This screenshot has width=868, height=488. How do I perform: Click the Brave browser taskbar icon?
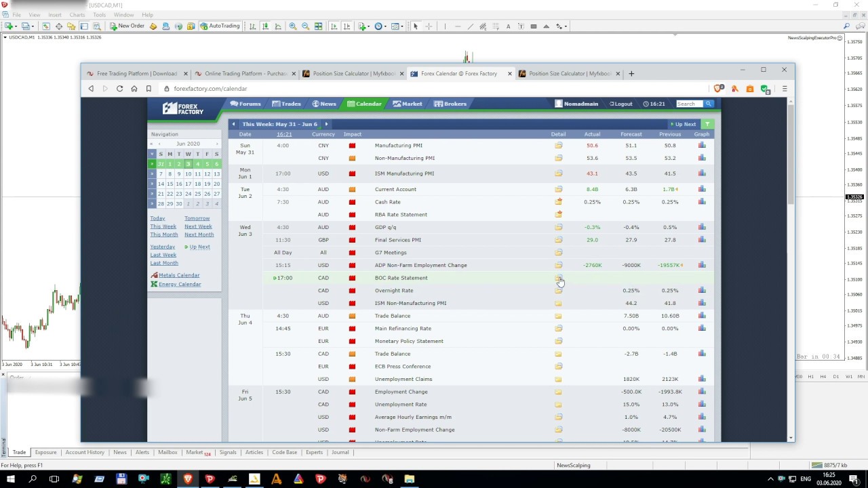click(188, 479)
